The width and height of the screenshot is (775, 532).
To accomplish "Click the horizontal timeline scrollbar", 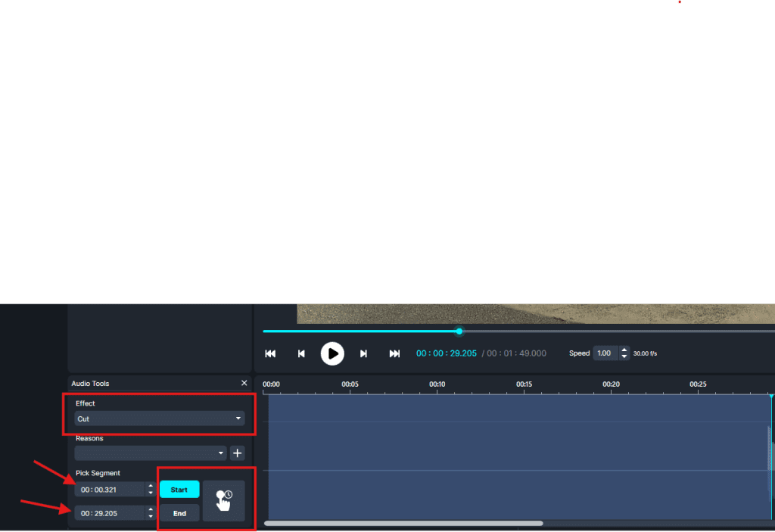I will click(x=403, y=523).
